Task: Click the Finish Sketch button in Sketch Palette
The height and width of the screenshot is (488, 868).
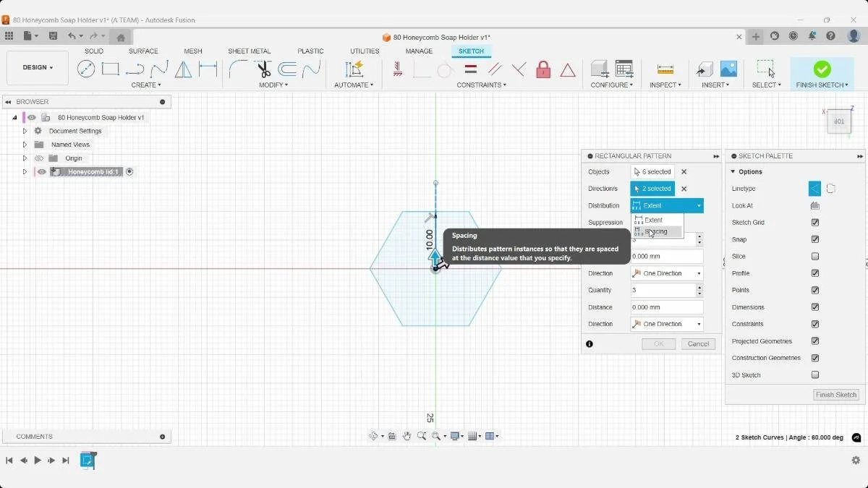Action: point(836,395)
